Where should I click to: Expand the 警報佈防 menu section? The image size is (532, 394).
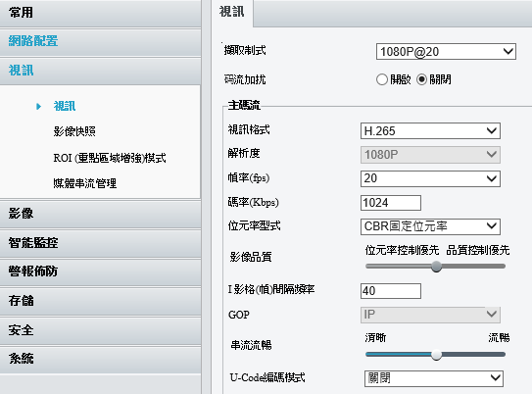tap(101, 271)
